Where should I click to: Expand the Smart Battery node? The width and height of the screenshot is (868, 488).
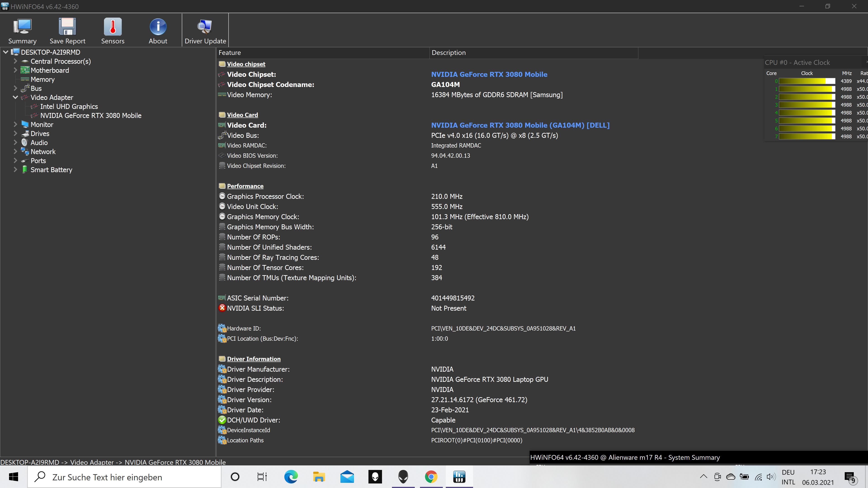point(15,170)
